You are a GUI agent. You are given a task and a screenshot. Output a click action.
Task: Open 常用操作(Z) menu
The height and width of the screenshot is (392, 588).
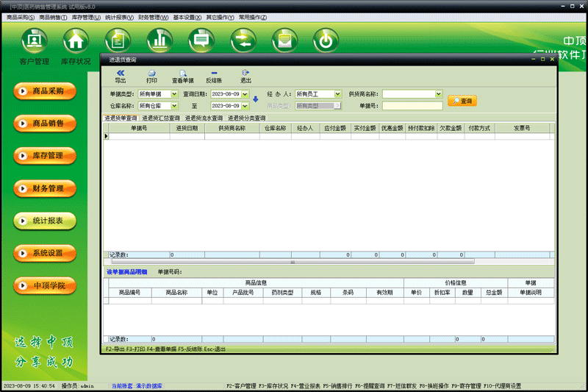[252, 17]
